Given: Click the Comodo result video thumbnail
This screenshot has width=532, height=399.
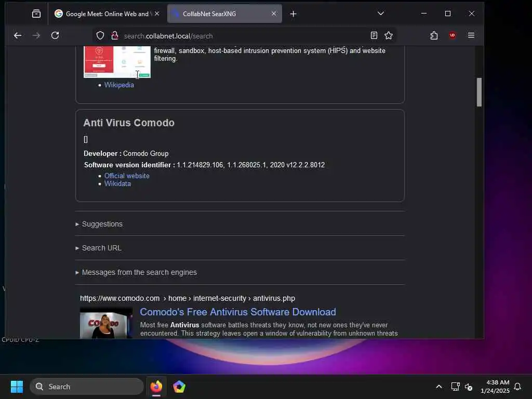Looking at the screenshot, I should tap(106, 323).
